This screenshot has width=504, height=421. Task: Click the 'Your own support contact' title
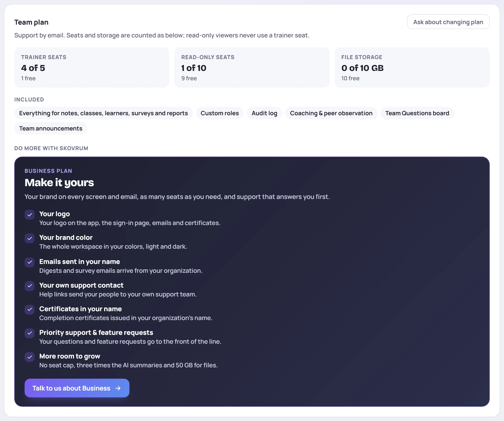pos(81,285)
